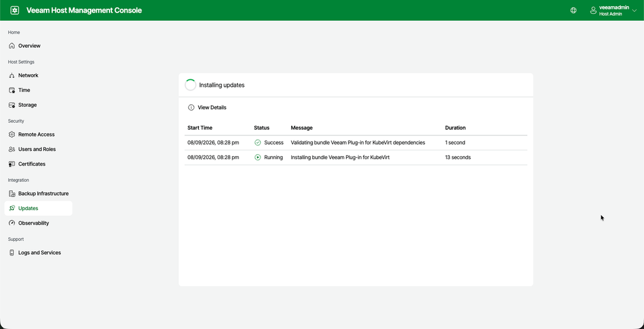Click the Users and Roles icon
The height and width of the screenshot is (329, 644).
(x=12, y=149)
